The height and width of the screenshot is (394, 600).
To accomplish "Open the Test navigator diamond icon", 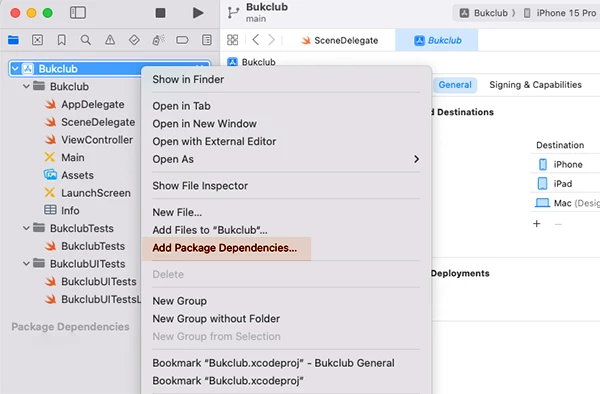I will tap(134, 40).
